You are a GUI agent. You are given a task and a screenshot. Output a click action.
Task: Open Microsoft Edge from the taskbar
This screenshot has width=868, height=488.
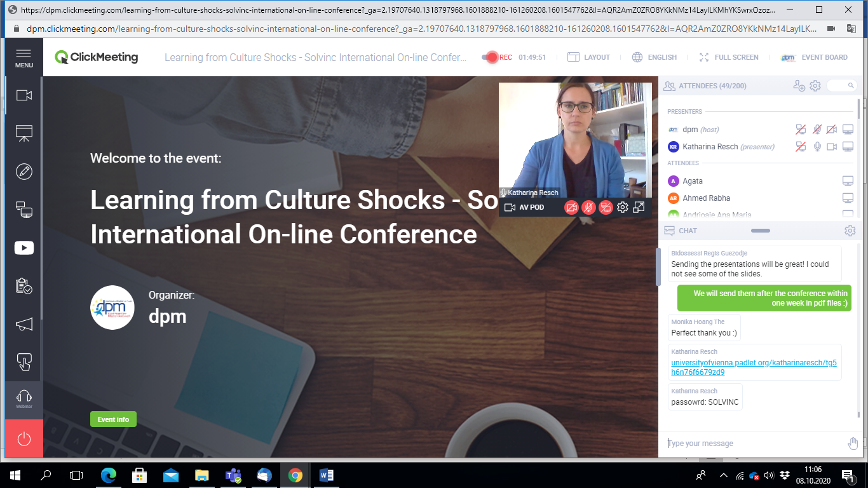[109, 475]
